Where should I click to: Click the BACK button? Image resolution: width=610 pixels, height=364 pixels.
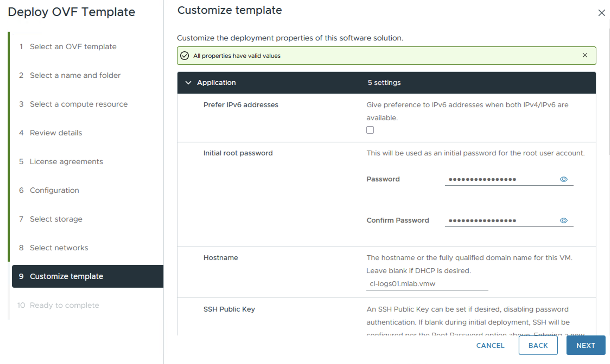(538, 345)
